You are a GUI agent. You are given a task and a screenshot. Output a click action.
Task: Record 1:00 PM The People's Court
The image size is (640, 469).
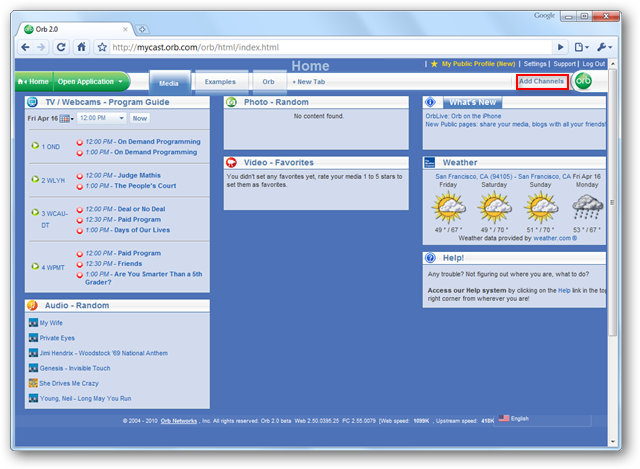80,187
